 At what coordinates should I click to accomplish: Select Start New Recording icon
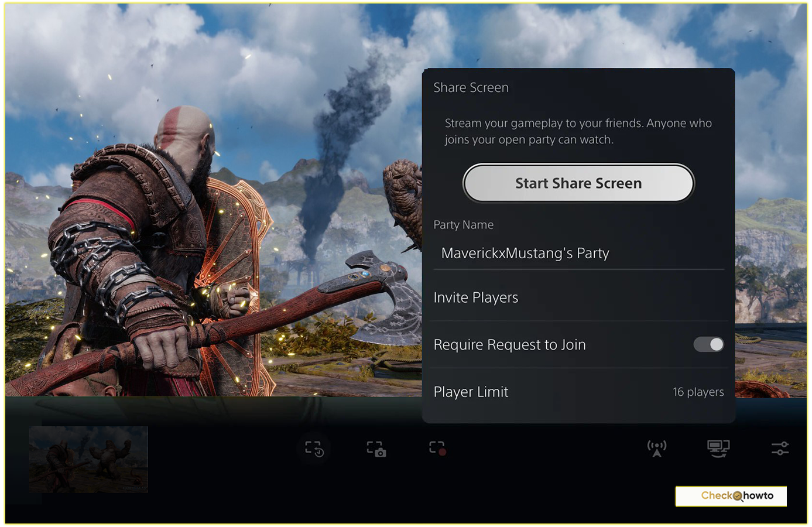pyautogui.click(x=437, y=449)
